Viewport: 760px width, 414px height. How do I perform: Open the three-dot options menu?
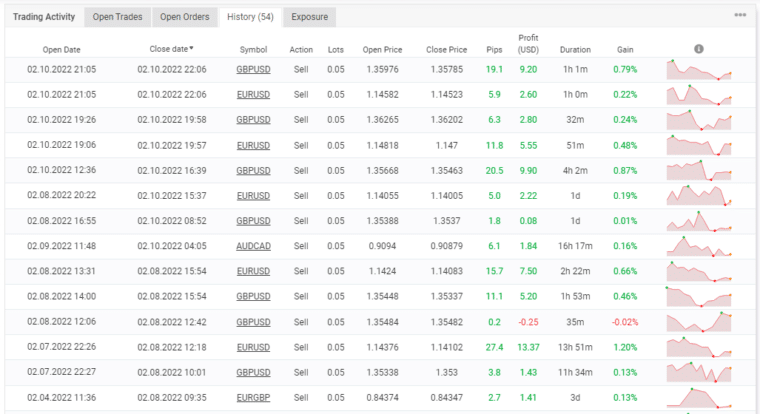pyautogui.click(x=740, y=16)
